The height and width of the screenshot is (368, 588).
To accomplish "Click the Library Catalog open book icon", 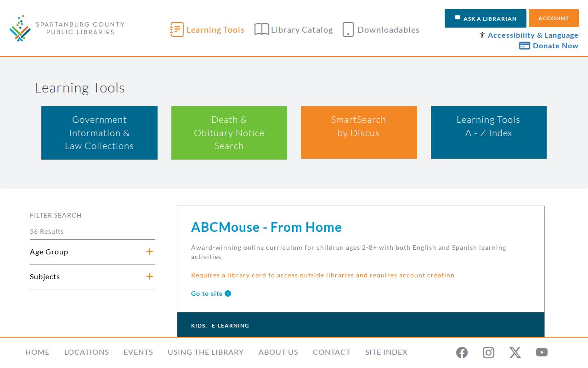I will [262, 29].
